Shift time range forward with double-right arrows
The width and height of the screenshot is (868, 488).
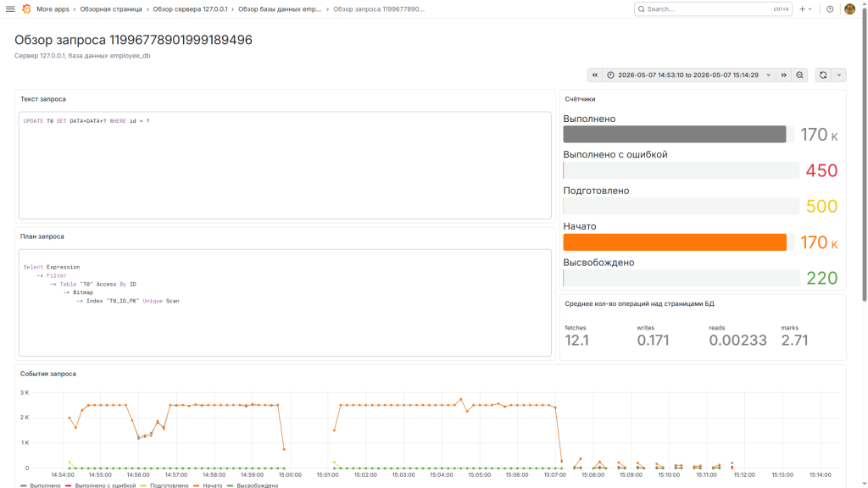coord(784,75)
